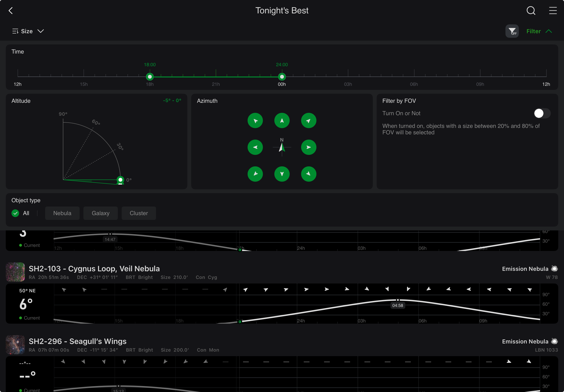Open the Seagull's Wings thumbnail image

coord(15,345)
